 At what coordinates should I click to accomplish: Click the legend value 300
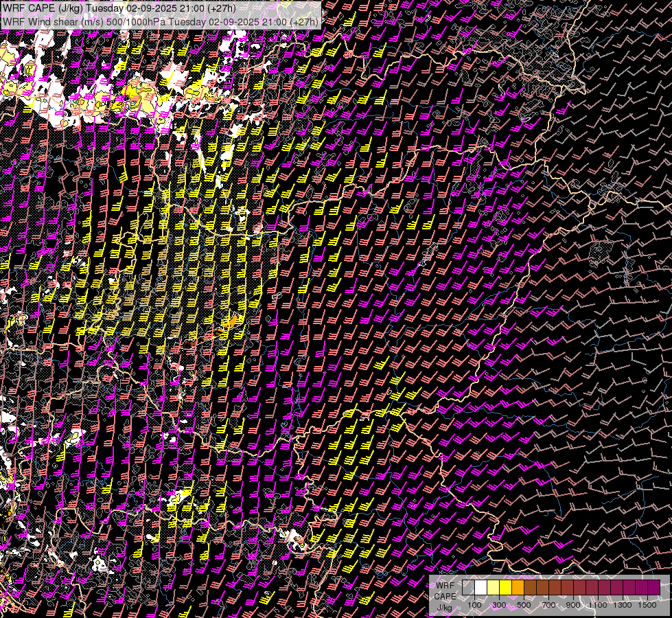[499, 605]
